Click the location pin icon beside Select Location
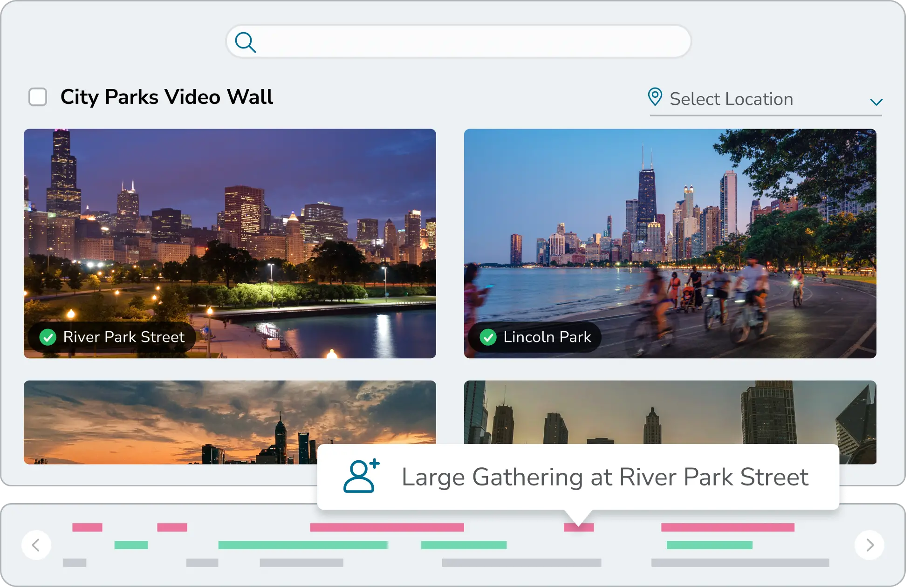Screen dimensions: 924x587 pyautogui.click(x=656, y=97)
